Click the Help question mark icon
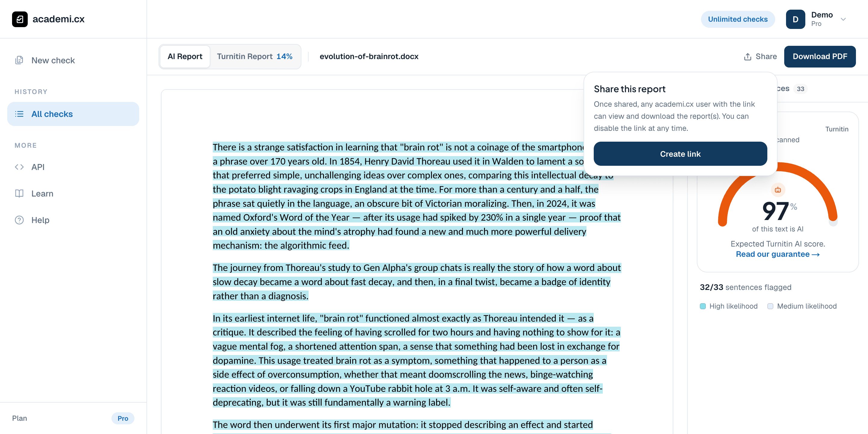The height and width of the screenshot is (434, 868). [x=19, y=220]
